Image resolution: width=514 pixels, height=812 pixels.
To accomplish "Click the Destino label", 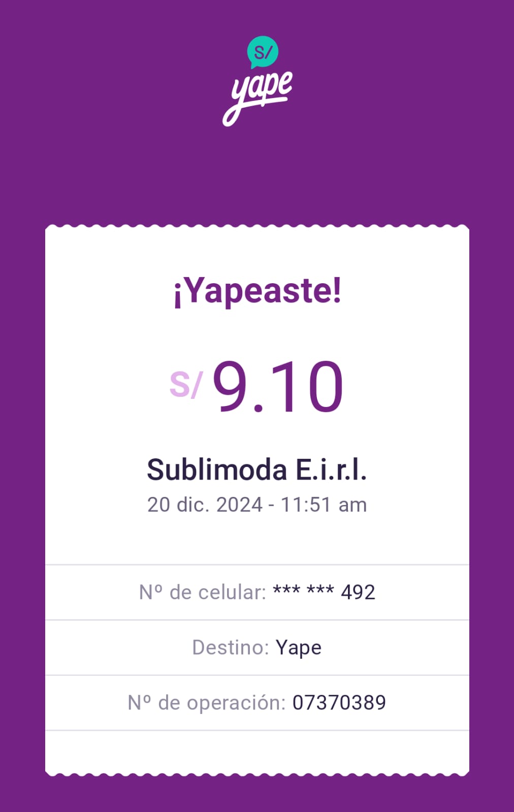I will [x=230, y=648].
